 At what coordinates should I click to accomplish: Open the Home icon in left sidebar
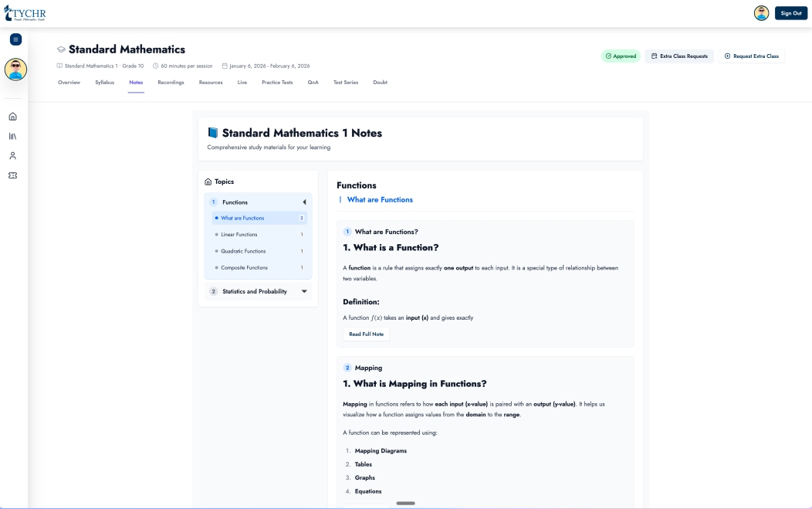[x=12, y=117]
